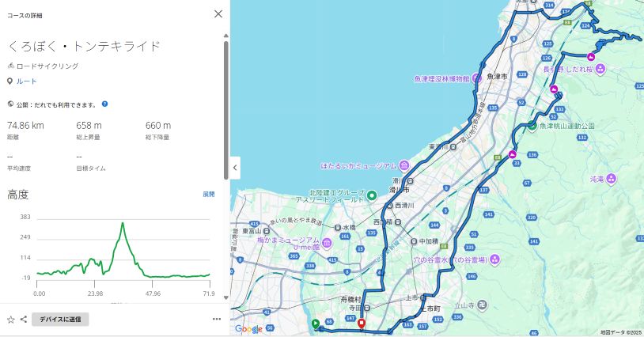The height and width of the screenshot is (337, 644).
Task: Click the 魚津桃山運動公園 park icon
Action: (533, 126)
